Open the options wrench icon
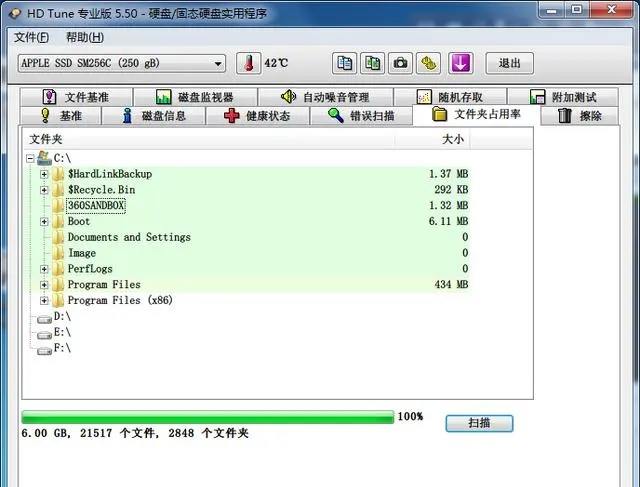Screen dimensions: 640x487 coord(428,63)
